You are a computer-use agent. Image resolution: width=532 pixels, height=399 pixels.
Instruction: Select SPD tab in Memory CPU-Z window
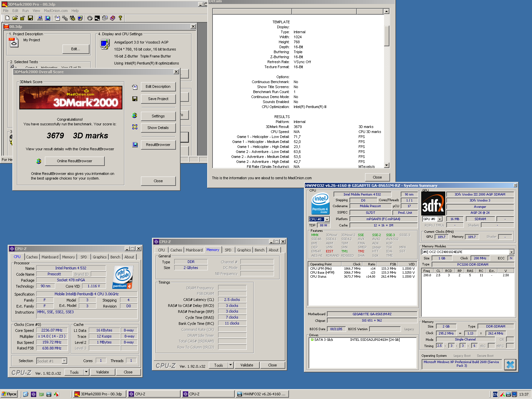point(228,250)
